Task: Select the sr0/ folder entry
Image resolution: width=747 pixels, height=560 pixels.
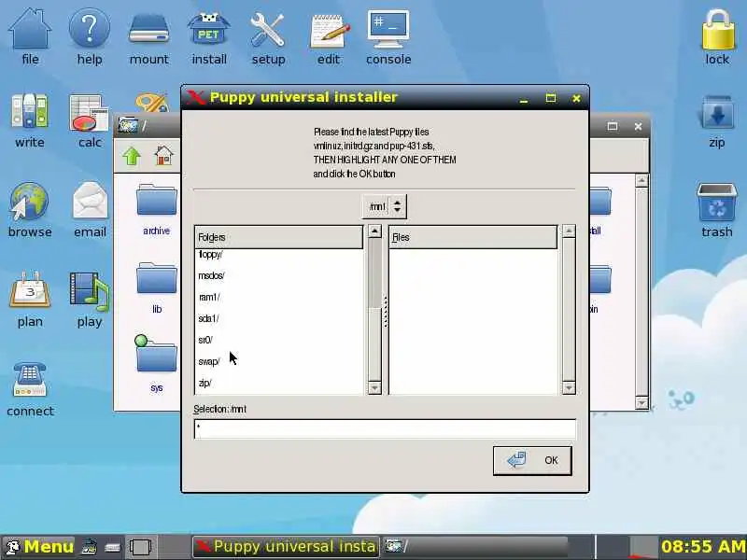Action: click(x=278, y=340)
